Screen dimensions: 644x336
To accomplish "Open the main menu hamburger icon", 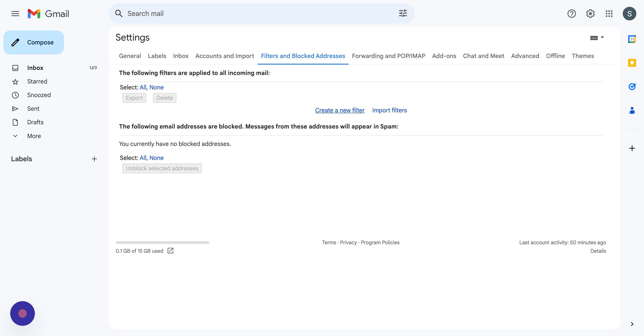I will pos(15,14).
